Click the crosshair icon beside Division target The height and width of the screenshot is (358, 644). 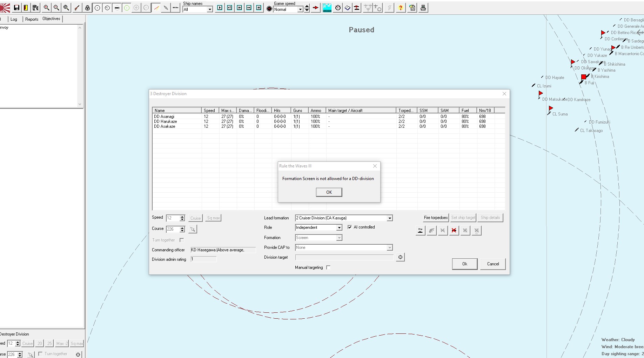tap(401, 257)
